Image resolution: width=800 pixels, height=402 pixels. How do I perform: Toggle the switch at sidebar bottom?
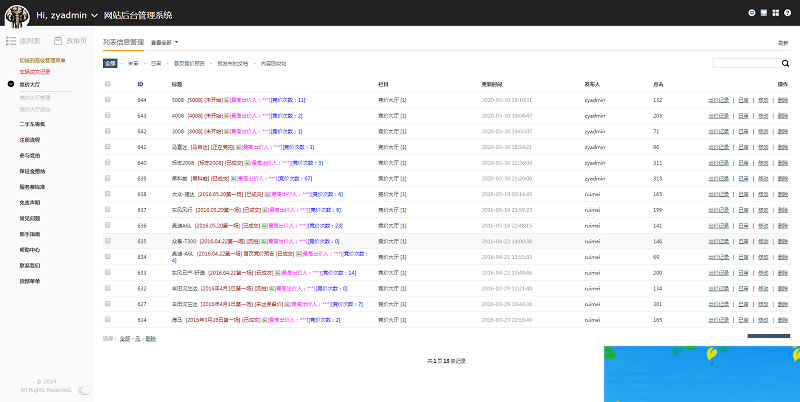[84, 390]
